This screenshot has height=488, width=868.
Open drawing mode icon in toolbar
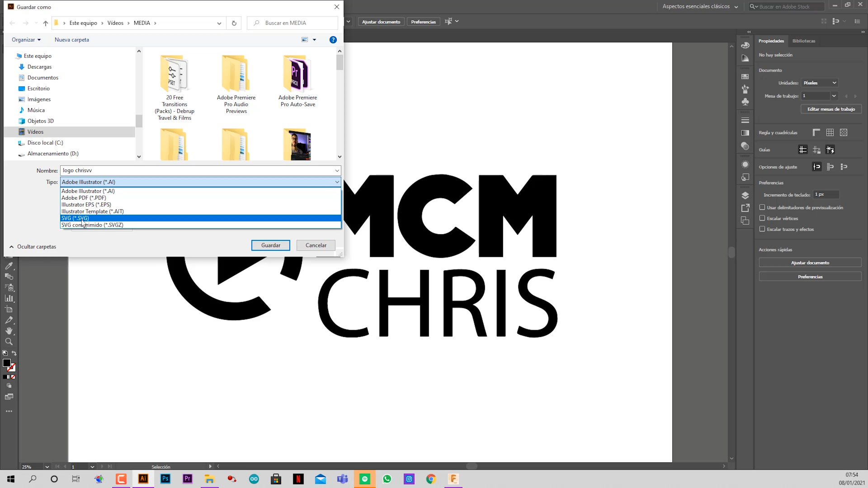[9, 386]
